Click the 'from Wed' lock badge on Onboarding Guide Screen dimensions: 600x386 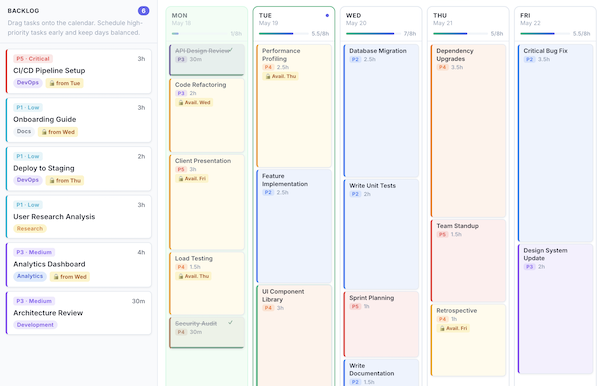pos(58,132)
